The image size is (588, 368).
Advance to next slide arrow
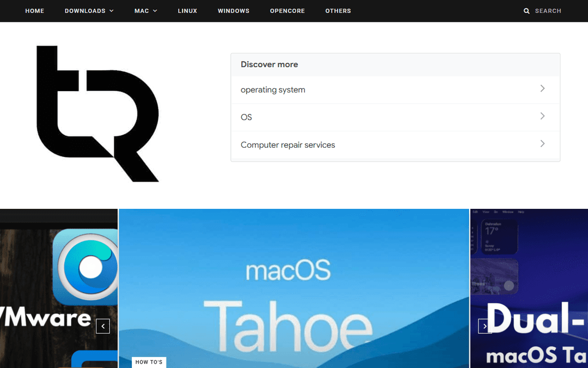[x=485, y=326]
